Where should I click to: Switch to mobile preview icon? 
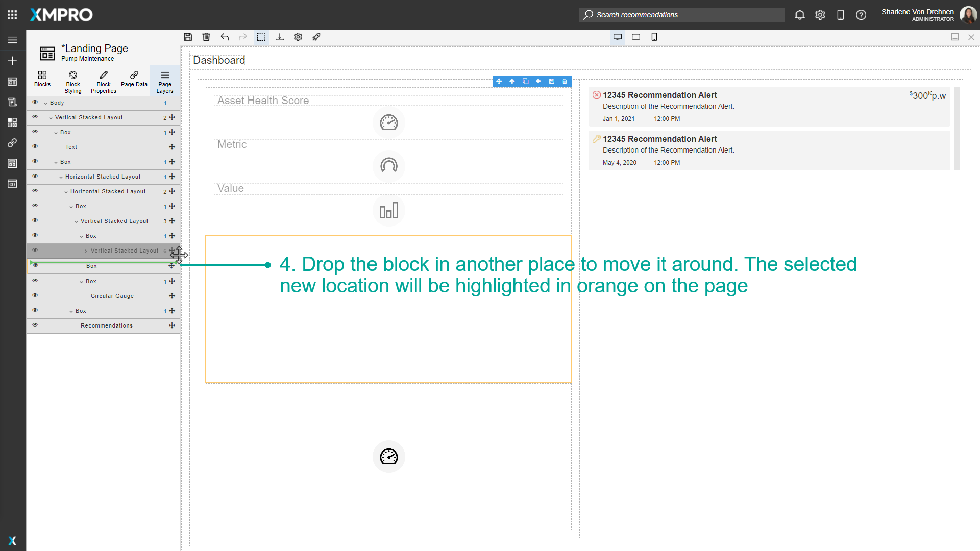point(654,37)
